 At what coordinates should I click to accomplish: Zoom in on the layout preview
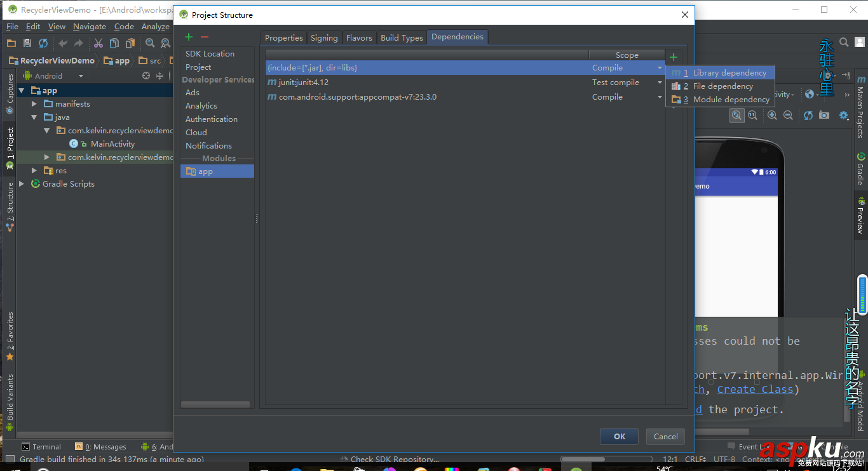pyautogui.click(x=772, y=115)
